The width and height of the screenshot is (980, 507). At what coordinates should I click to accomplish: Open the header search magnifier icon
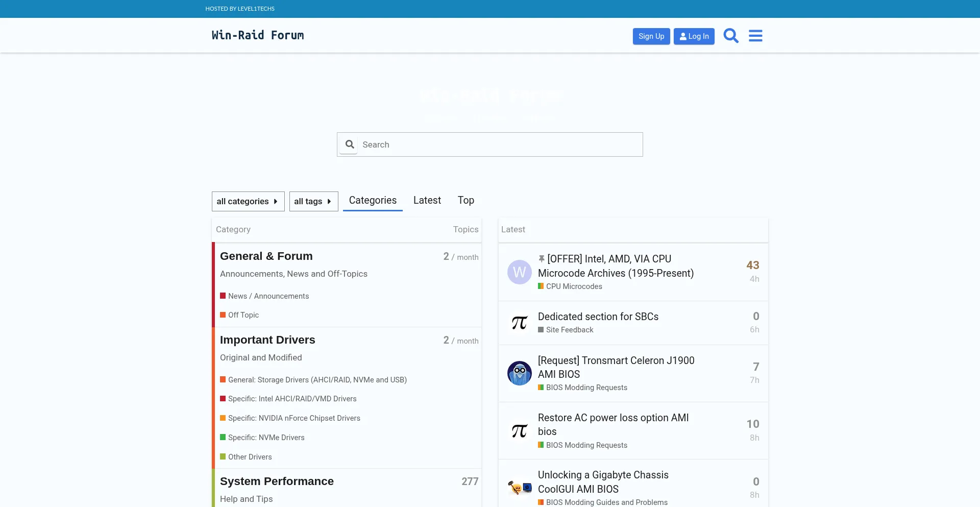pyautogui.click(x=731, y=36)
